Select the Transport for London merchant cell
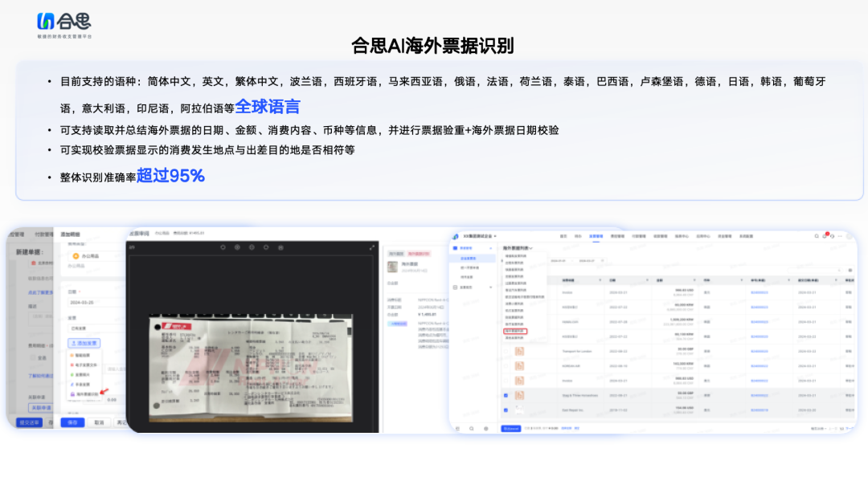Viewport: 868px width, 485px height. click(x=577, y=351)
